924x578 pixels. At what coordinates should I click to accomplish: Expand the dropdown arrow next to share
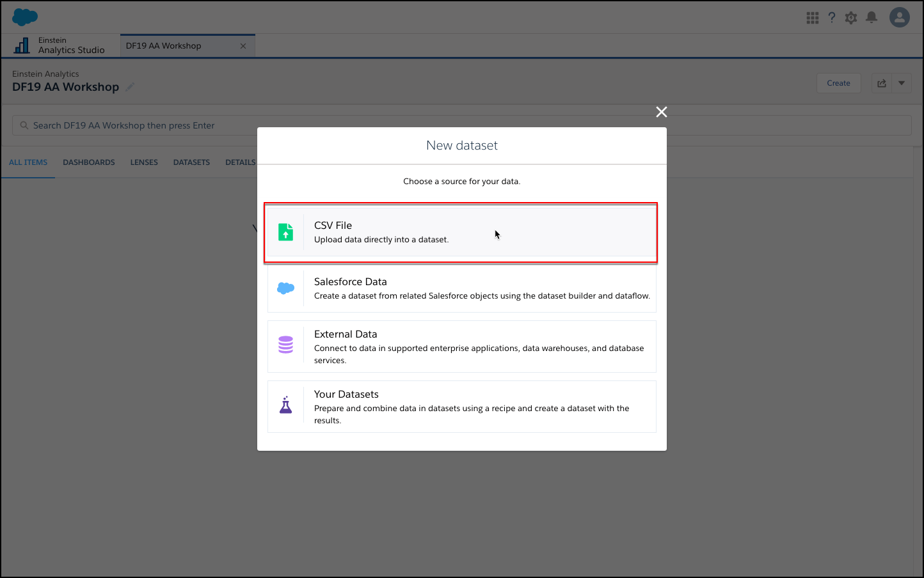902,83
